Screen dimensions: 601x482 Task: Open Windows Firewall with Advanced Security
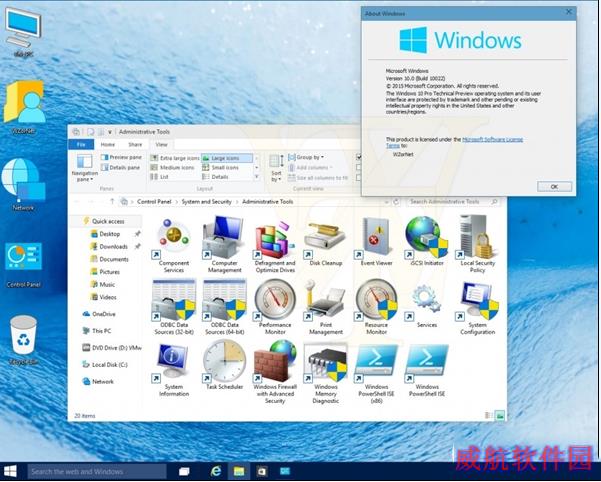(275, 372)
